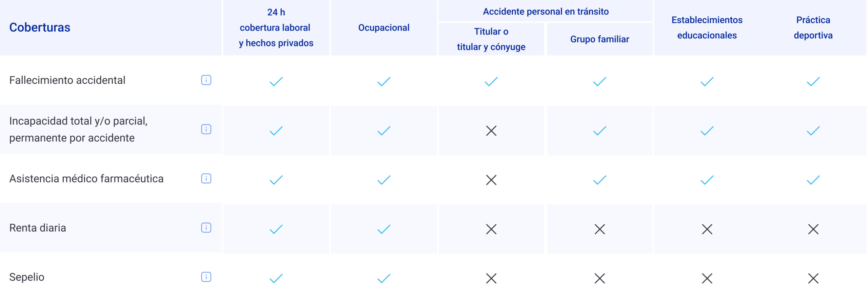Image resolution: width=868 pixels, height=303 pixels.
Task: Click Establecimientos educacionales column header
Action: point(707,28)
